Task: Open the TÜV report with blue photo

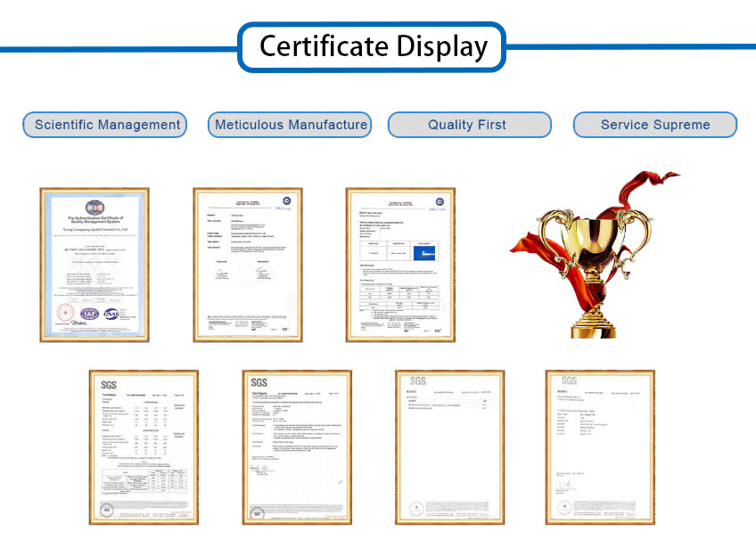Action: [400, 265]
